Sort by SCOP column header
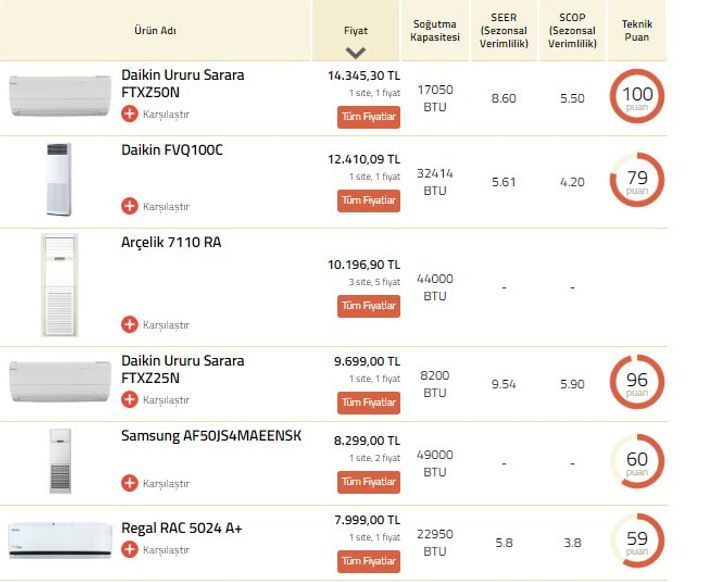Screen dimensions: 703x582 point(572,30)
